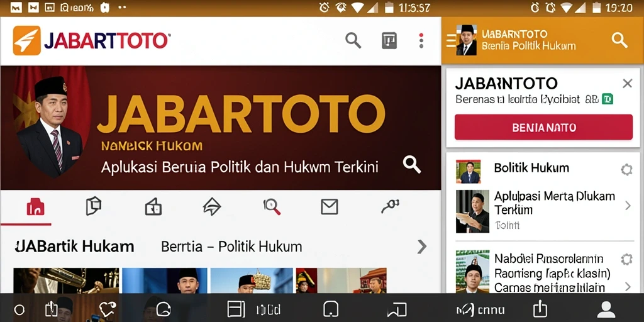
Task: Tap the Gmail notification icon in status bar
Action: click(x=16, y=8)
